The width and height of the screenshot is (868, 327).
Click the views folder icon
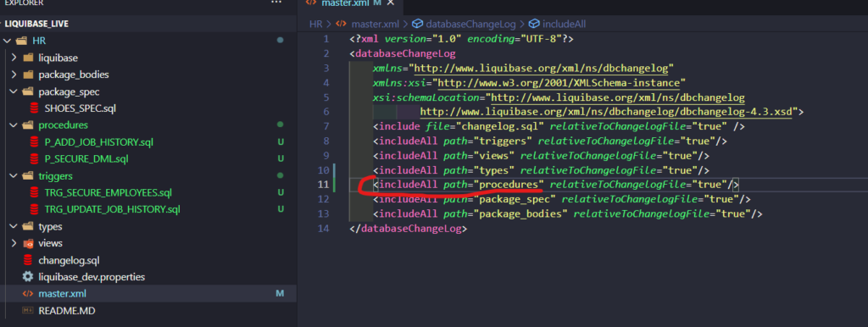click(x=28, y=243)
